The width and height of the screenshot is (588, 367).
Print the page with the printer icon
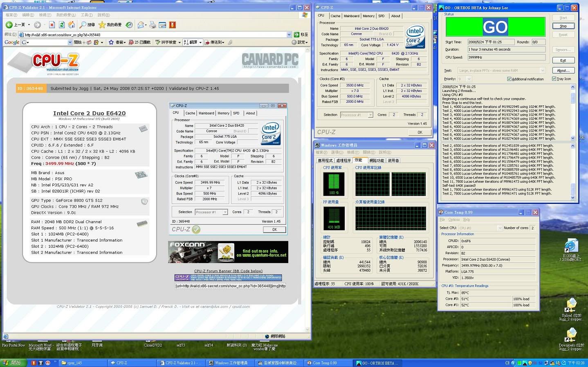pyautogui.click(x=153, y=25)
